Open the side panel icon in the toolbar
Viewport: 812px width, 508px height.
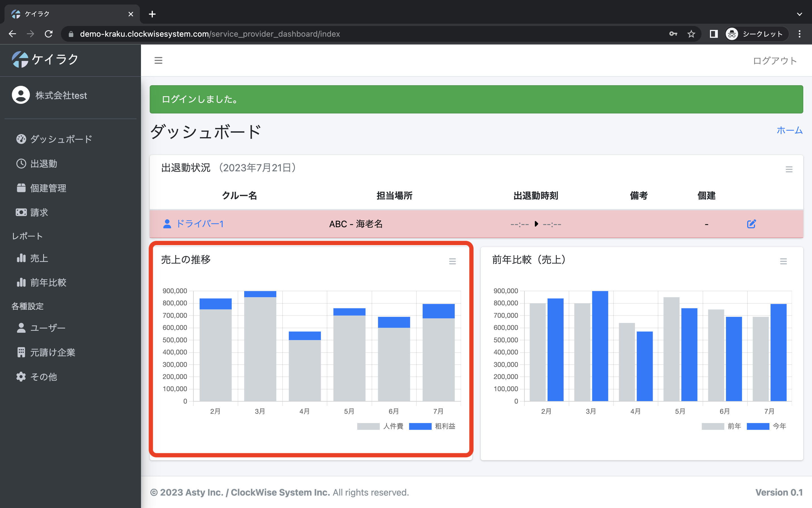[x=714, y=34]
